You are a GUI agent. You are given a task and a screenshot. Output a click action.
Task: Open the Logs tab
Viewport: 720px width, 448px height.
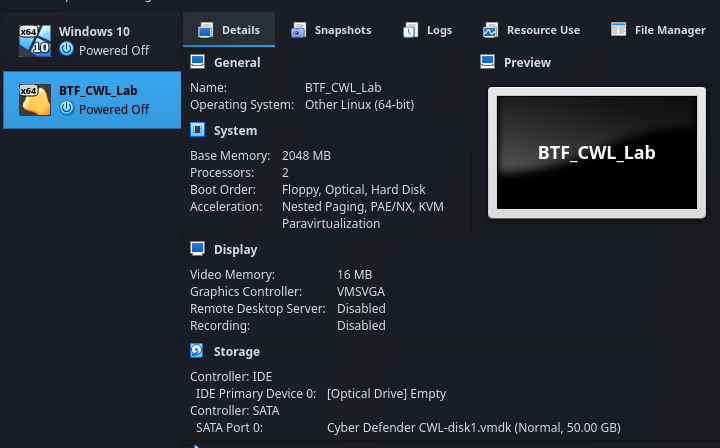(x=427, y=30)
